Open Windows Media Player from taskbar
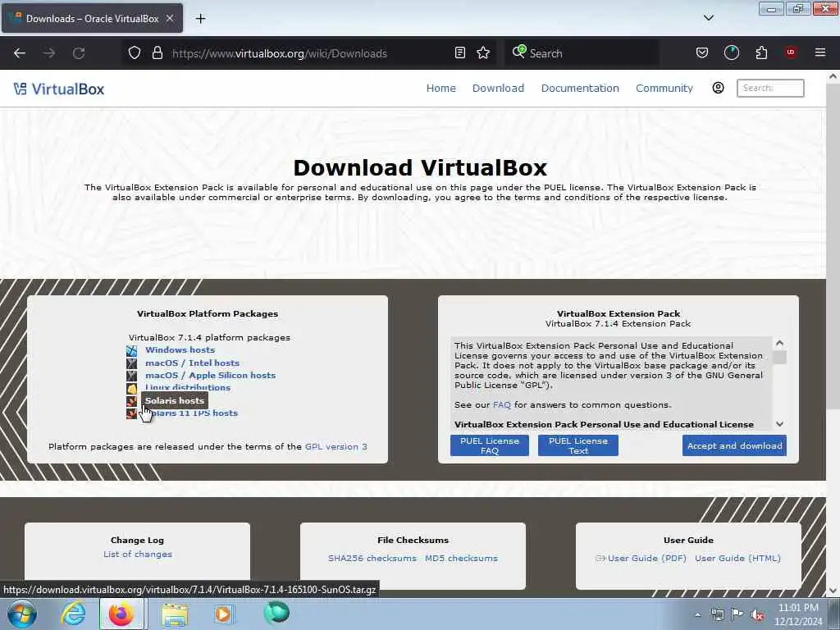840x630 pixels. point(223,614)
